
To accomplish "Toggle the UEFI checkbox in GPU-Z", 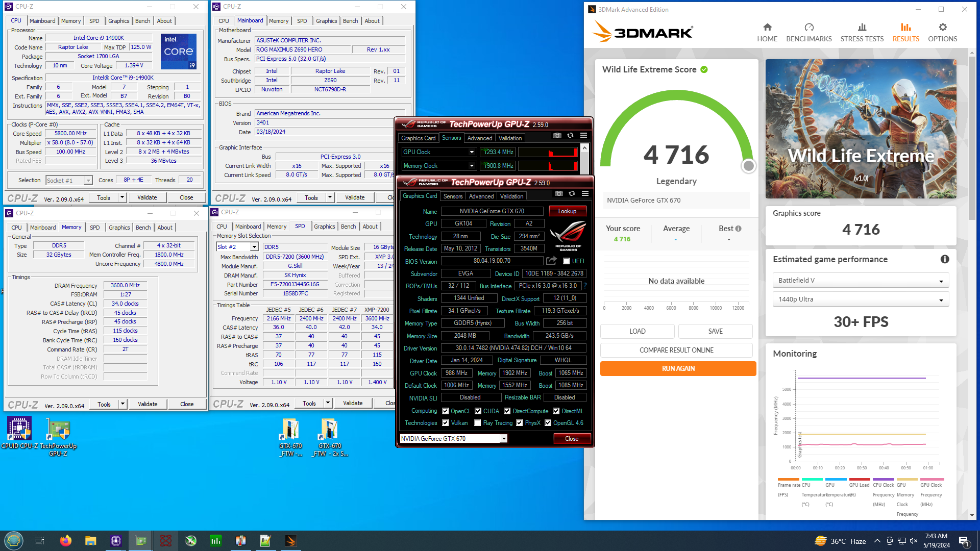I will pyautogui.click(x=566, y=261).
